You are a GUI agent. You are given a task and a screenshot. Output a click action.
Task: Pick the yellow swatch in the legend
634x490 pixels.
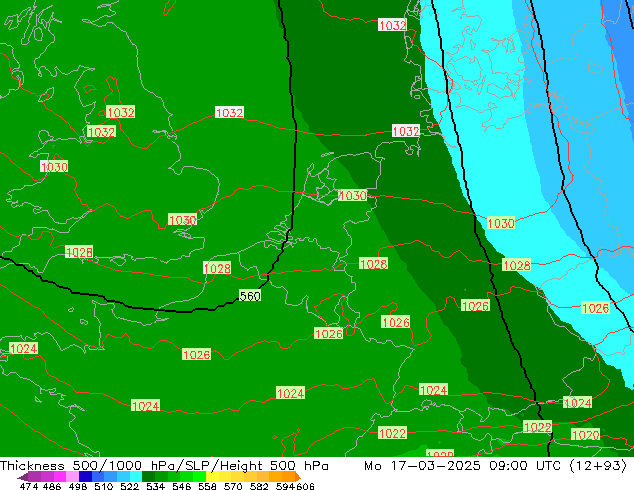pyautogui.click(x=220, y=477)
